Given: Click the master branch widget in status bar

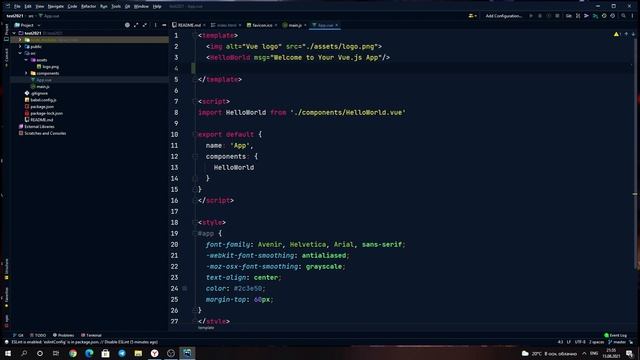Looking at the screenshot, I should click(617, 342).
